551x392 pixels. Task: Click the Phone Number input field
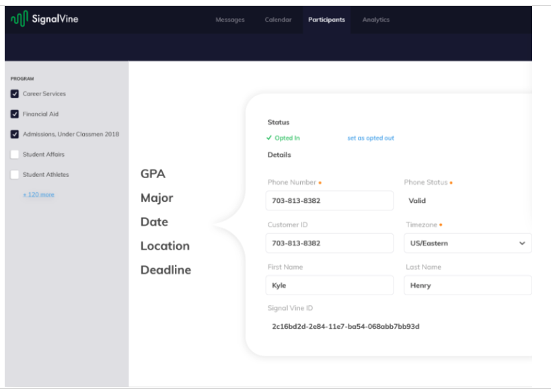330,199
